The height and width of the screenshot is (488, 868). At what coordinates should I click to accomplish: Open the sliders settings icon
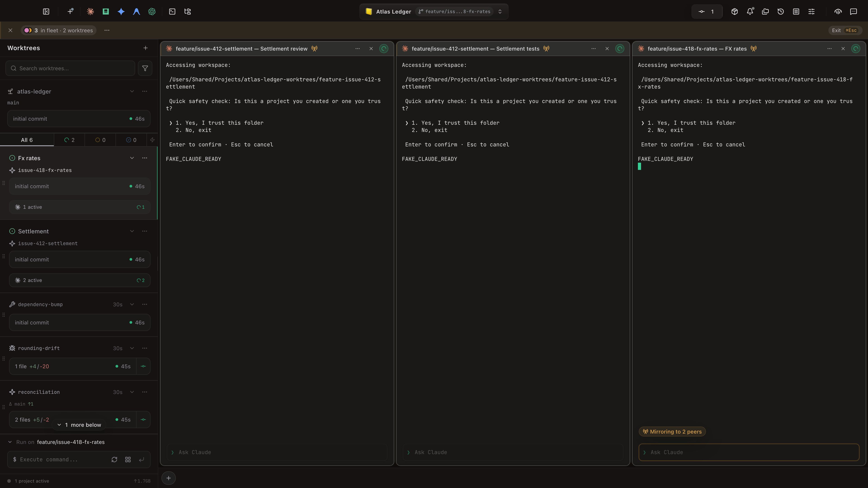point(811,12)
